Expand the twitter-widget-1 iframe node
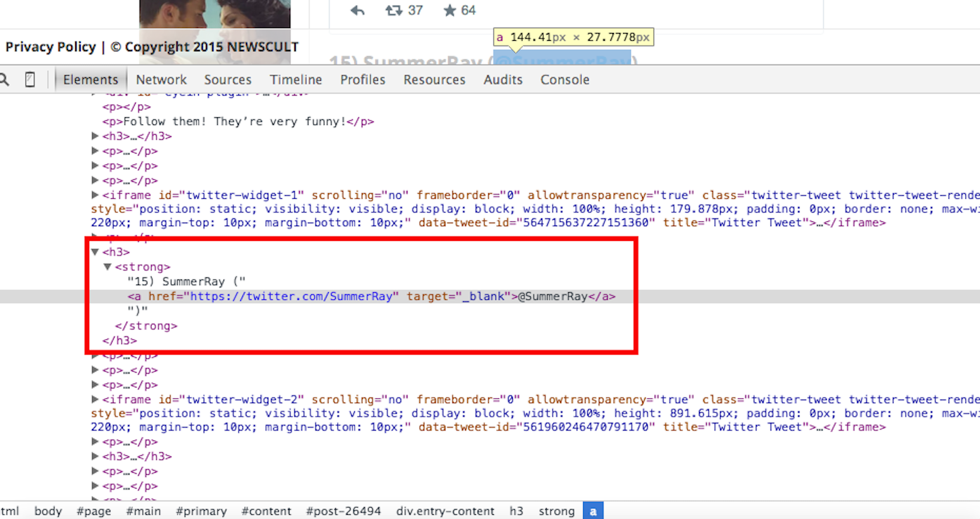The width and height of the screenshot is (980, 519). click(95, 195)
